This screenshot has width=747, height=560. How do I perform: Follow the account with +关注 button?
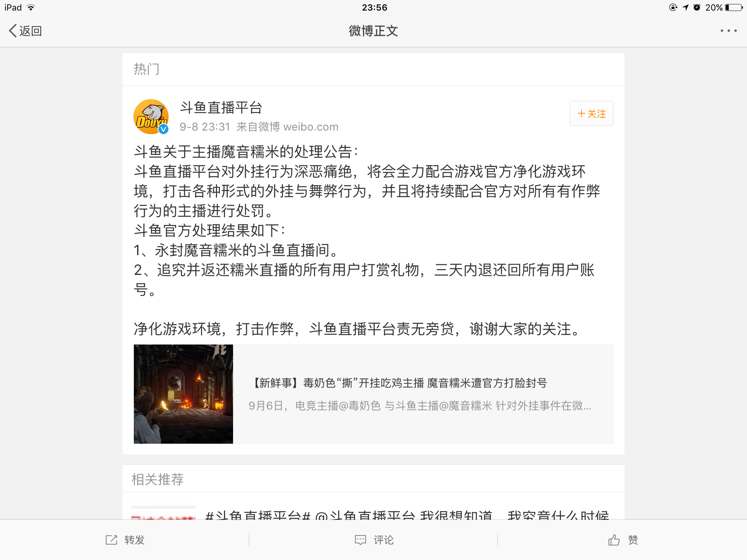(591, 113)
